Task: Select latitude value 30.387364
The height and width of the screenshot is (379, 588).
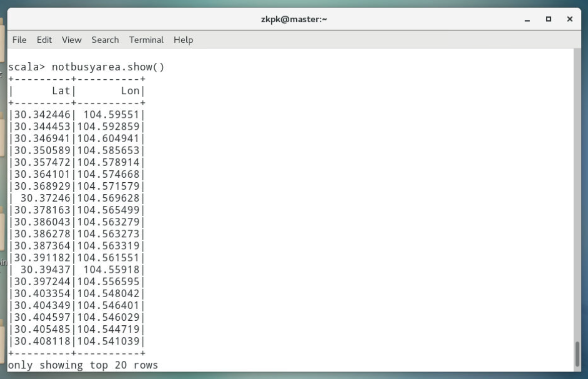Action: click(42, 246)
